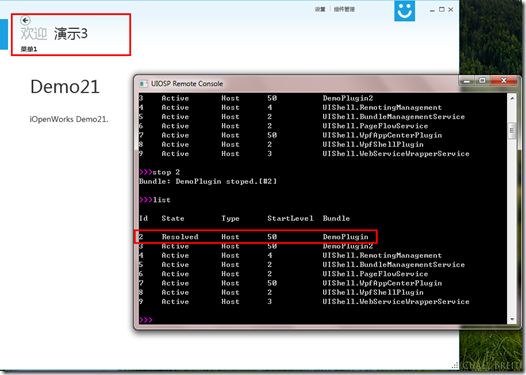Close the UIOSP Remote Console window
The height and width of the screenshot is (375, 526).
pyautogui.click(x=504, y=81)
